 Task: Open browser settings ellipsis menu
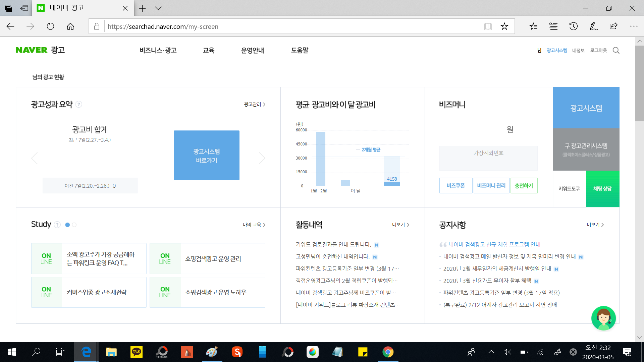pyautogui.click(x=634, y=26)
